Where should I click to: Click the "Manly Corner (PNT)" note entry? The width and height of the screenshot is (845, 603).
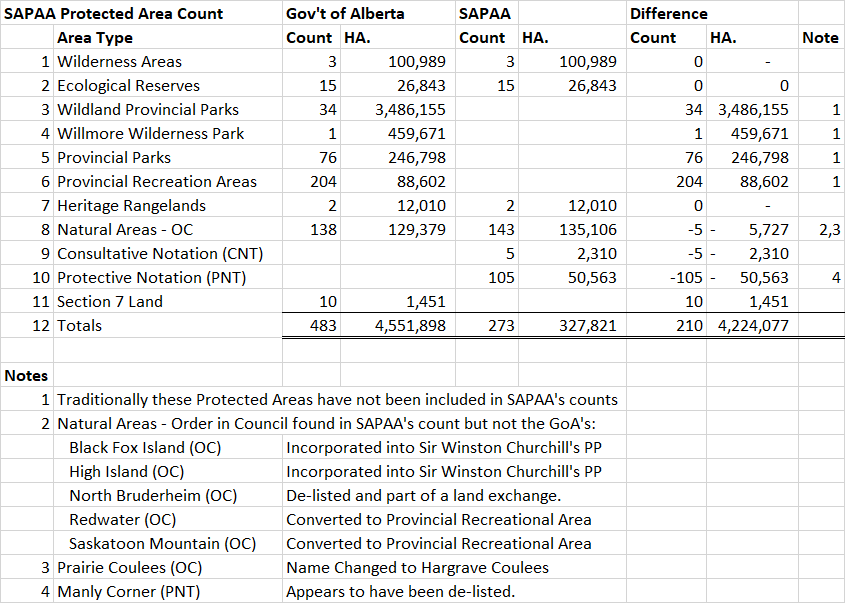coord(129,591)
